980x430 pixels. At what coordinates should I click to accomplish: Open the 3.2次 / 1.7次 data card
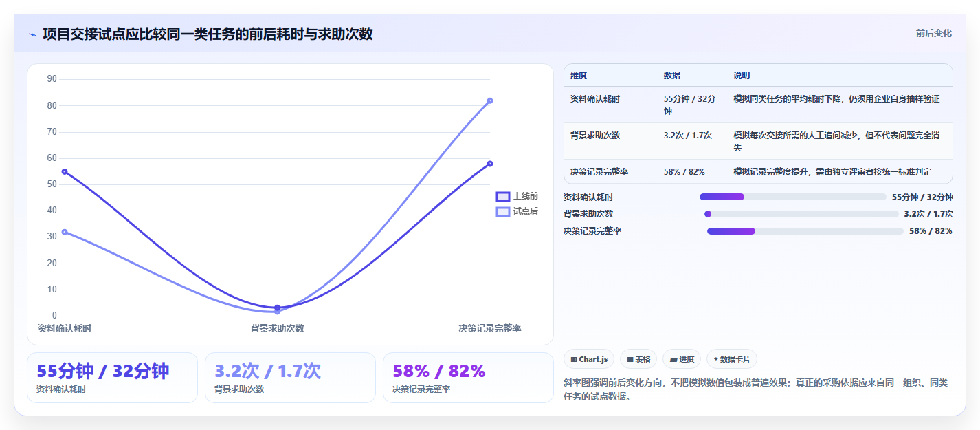pyautogui.click(x=290, y=378)
